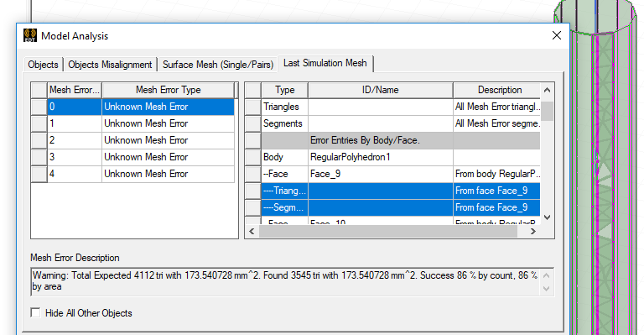Click row selector beside Triangles row

[x=252, y=107]
